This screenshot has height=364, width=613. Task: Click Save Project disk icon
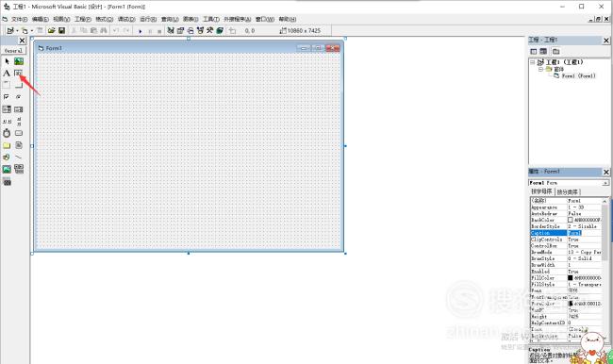click(x=61, y=30)
